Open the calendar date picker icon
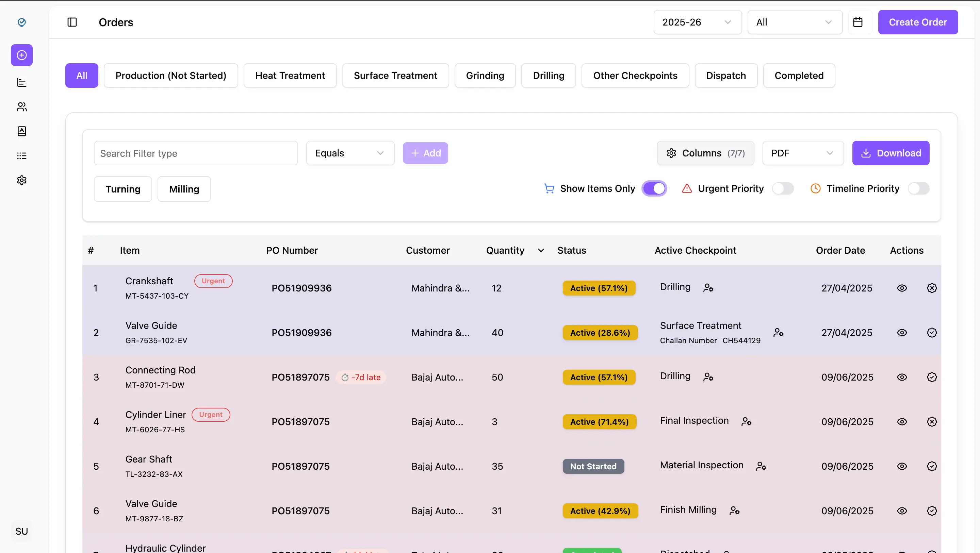Viewport: 980px width, 553px height. pyautogui.click(x=857, y=22)
